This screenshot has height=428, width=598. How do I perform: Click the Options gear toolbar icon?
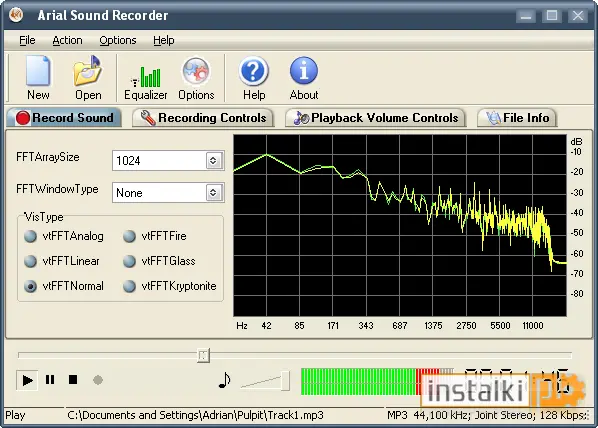[x=196, y=71]
